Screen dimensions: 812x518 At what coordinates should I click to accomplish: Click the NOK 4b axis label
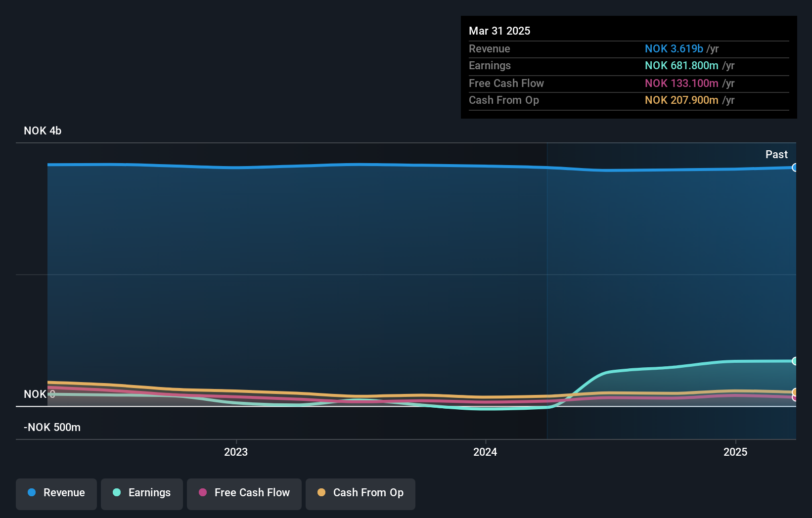coord(43,130)
